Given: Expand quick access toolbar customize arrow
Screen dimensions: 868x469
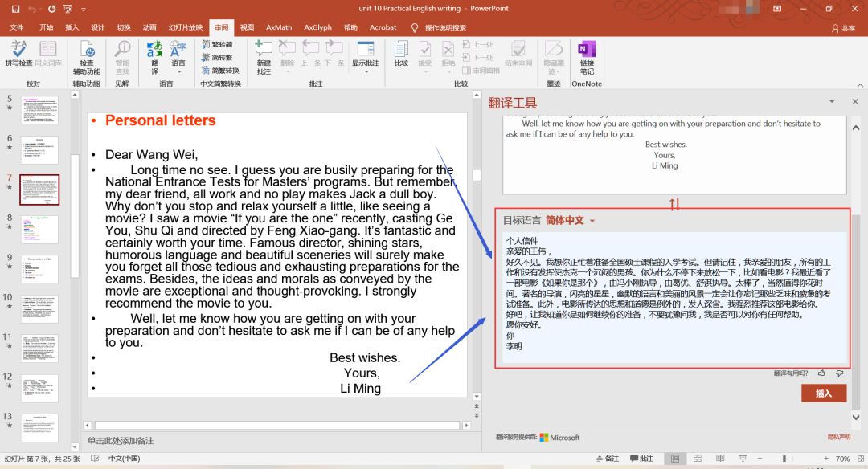Looking at the screenshot, I should [84, 9].
